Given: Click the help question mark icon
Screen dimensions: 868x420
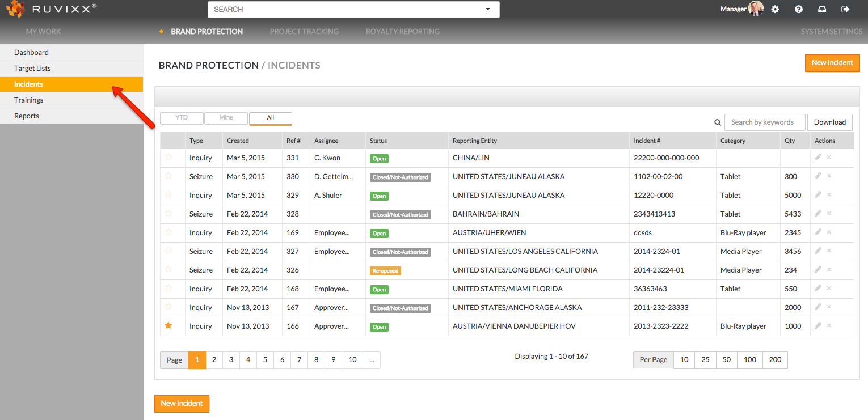Looking at the screenshot, I should point(799,9).
